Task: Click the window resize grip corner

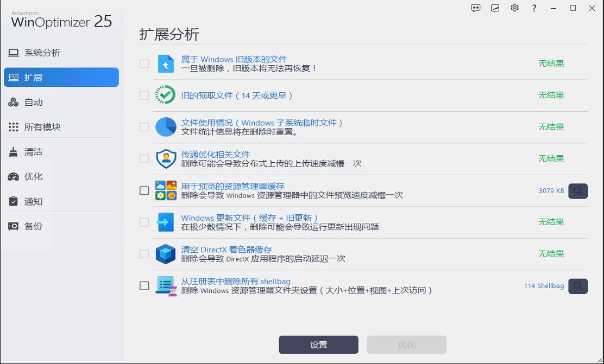Action: (600, 360)
